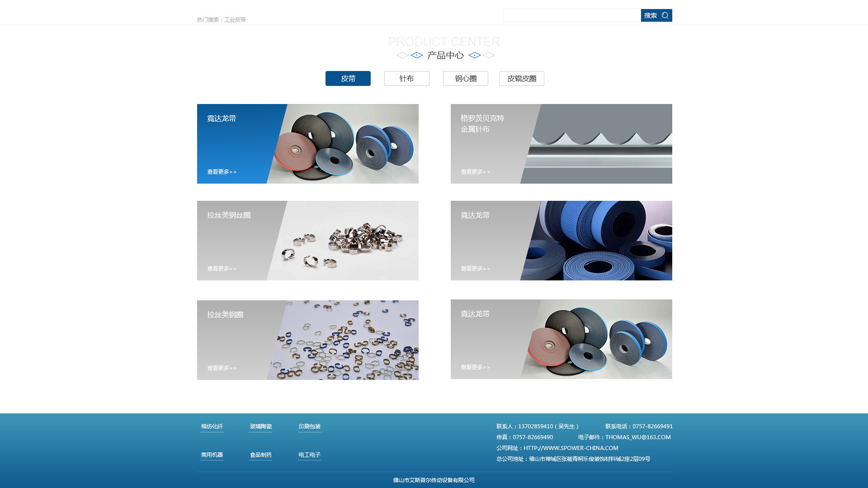Open the 工业皮带 hot search link
This screenshot has width=868, height=488.
pos(235,20)
